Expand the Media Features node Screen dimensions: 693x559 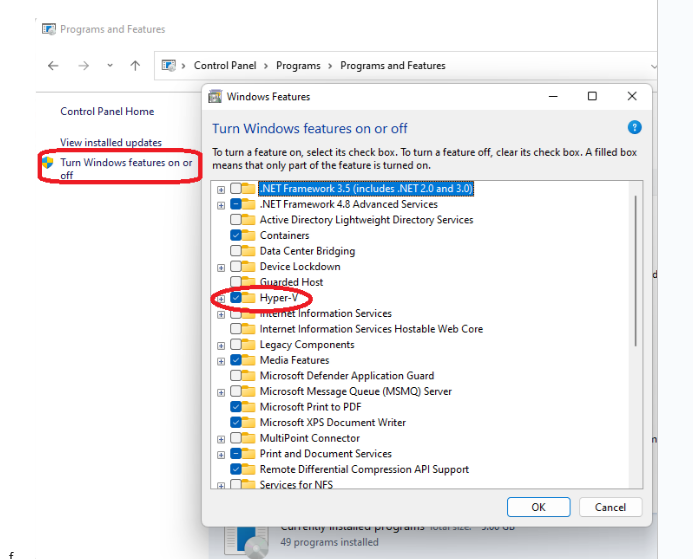(221, 360)
